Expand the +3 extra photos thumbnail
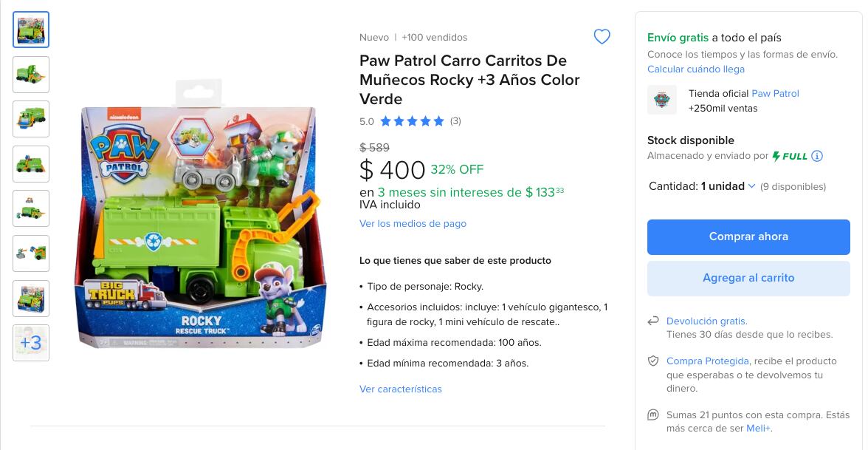This screenshot has width=868, height=450. click(x=30, y=343)
